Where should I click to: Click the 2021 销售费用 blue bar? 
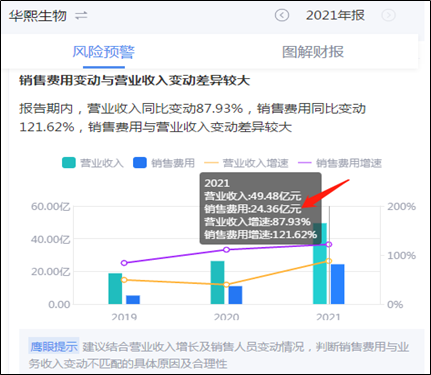pos(338,284)
